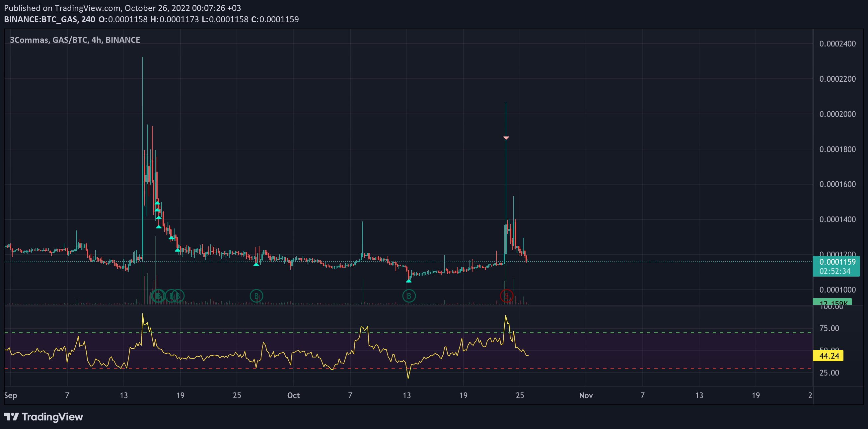Screen dimensions: 868x429
Task: Click the symbol text 'BINANCE:BTC_GAS, 240'
Action: [49, 19]
